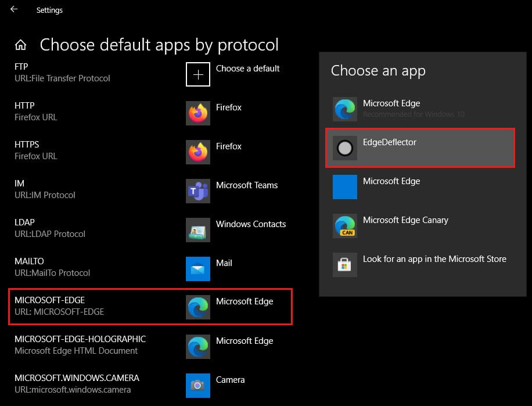Click the 'HTTP' protocol name
The image size is (532, 406).
tap(24, 106)
